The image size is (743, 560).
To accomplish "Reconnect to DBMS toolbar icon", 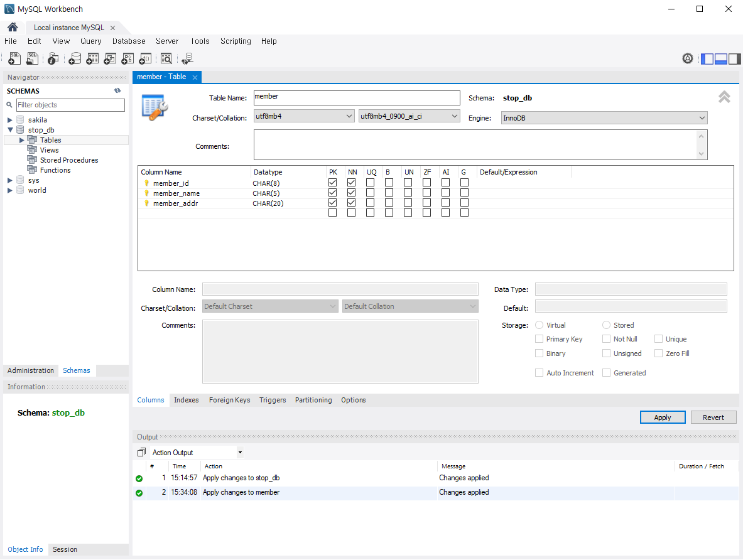I will tap(188, 58).
